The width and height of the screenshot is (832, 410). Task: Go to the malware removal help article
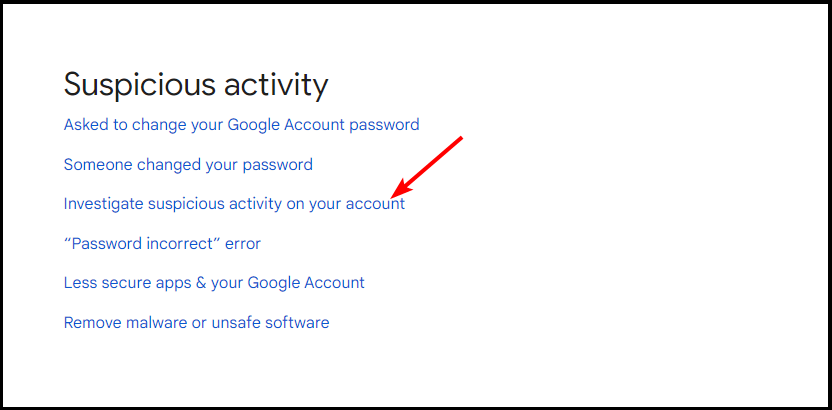[196, 322]
